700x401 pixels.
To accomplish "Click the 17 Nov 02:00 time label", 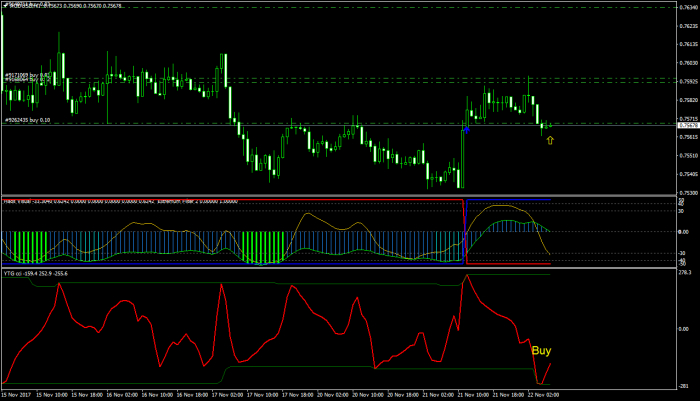I will (228, 395).
